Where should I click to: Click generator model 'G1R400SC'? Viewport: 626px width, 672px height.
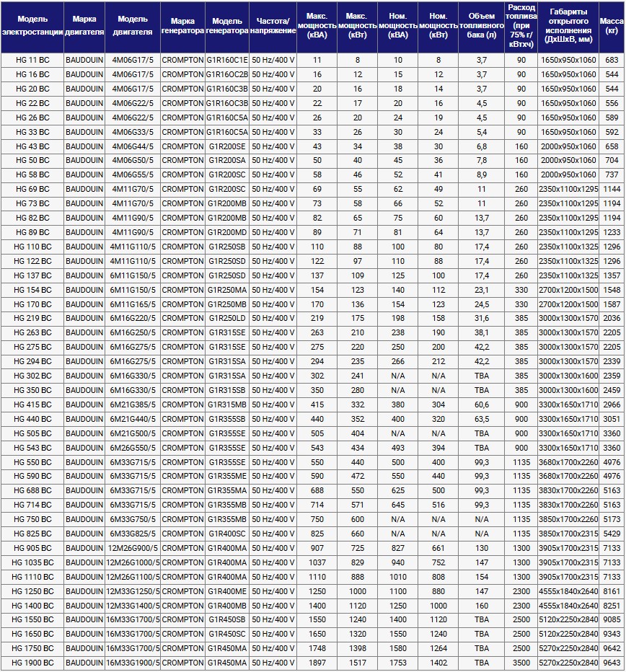tap(227, 534)
